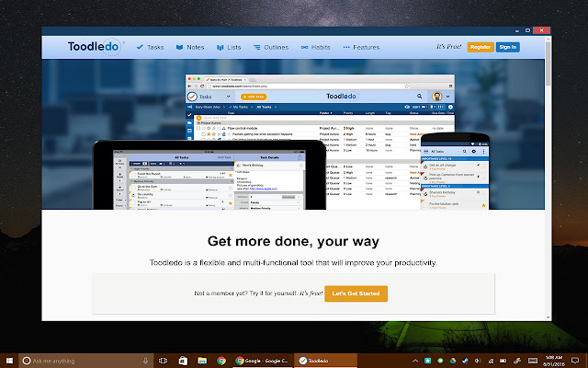Screen dimensions: 588x368
Task: Click the "Get more done, your way" headline
Action: [x=294, y=241]
